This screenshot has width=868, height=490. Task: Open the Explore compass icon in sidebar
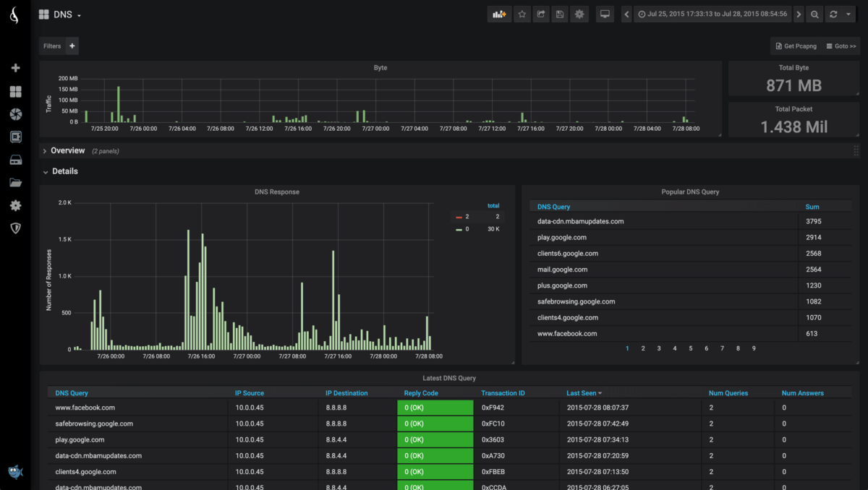[x=15, y=114]
